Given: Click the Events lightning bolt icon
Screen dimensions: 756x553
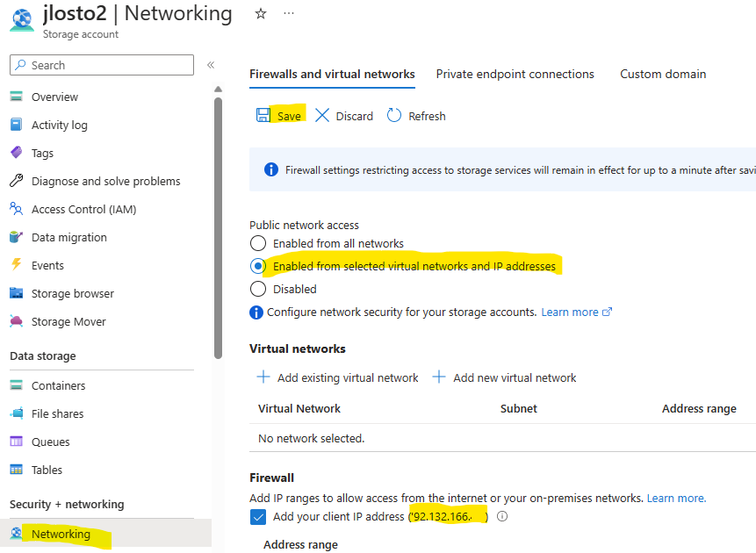Looking at the screenshot, I should [17, 265].
